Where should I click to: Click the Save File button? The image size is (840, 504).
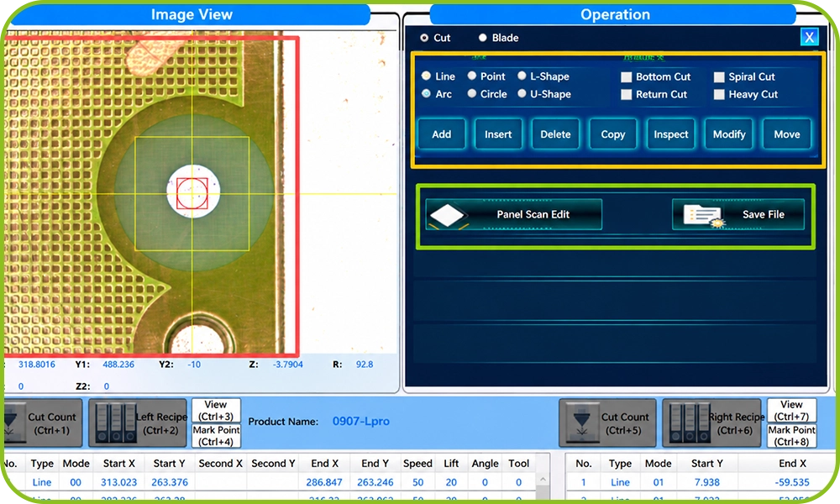pyautogui.click(x=738, y=214)
